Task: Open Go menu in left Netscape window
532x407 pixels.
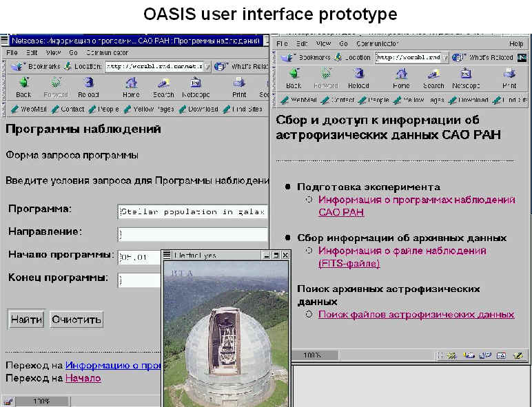Action: 73,52
